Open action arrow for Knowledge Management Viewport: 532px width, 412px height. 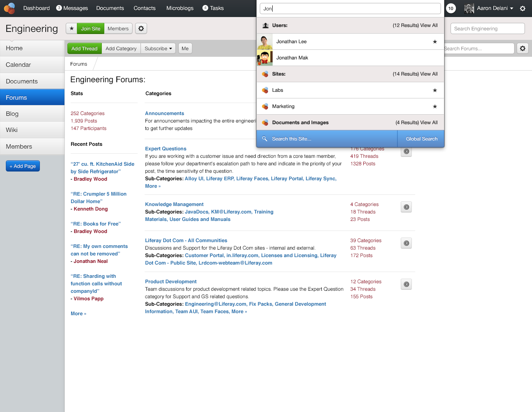(x=406, y=207)
